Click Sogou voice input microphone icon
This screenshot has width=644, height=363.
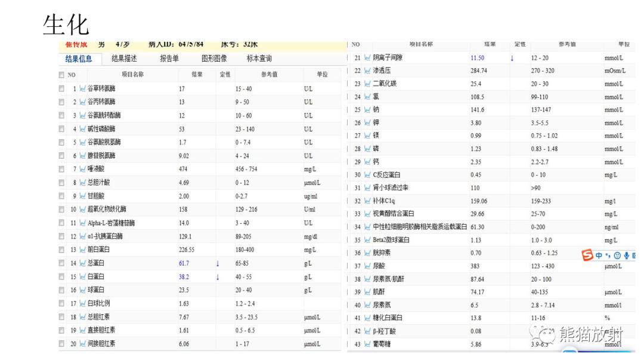(626, 256)
